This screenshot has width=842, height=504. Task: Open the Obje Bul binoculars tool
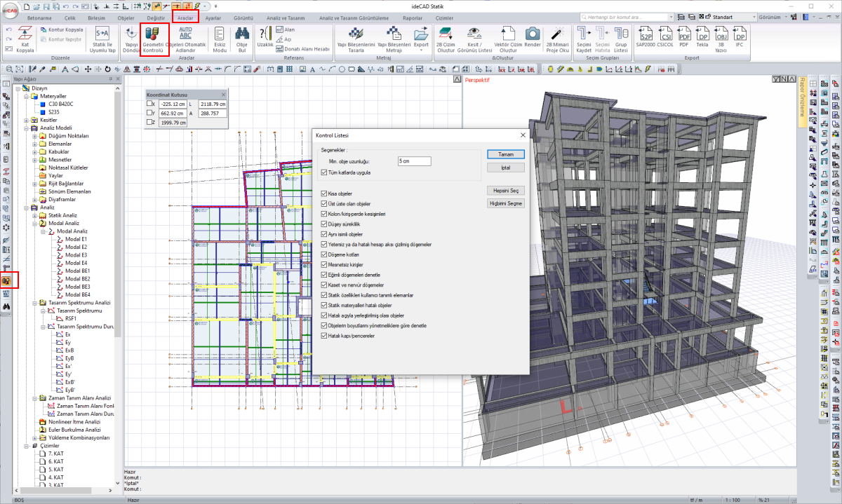click(242, 34)
